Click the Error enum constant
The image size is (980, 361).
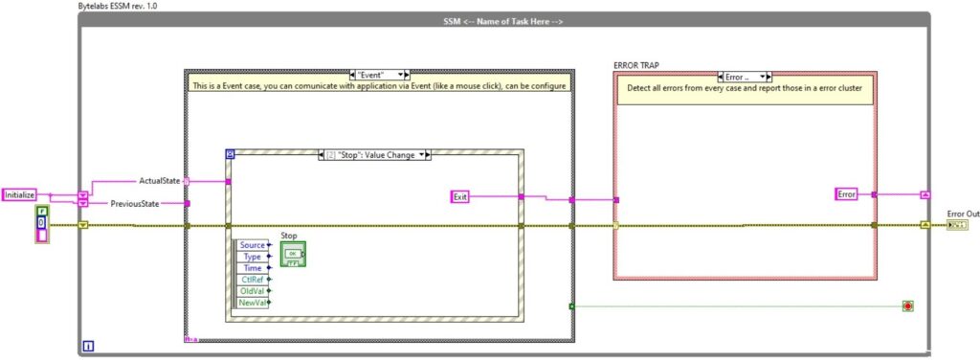point(846,194)
